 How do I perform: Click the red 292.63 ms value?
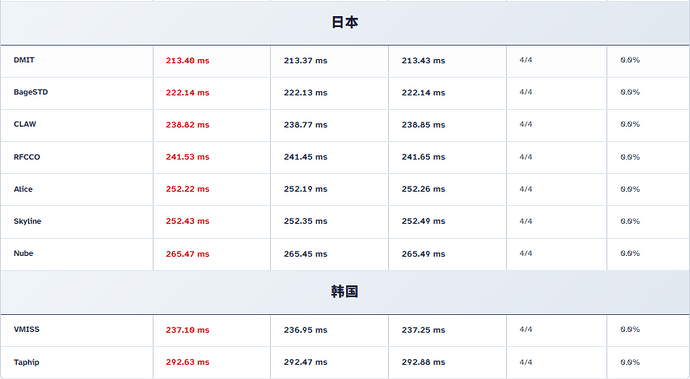point(187,362)
